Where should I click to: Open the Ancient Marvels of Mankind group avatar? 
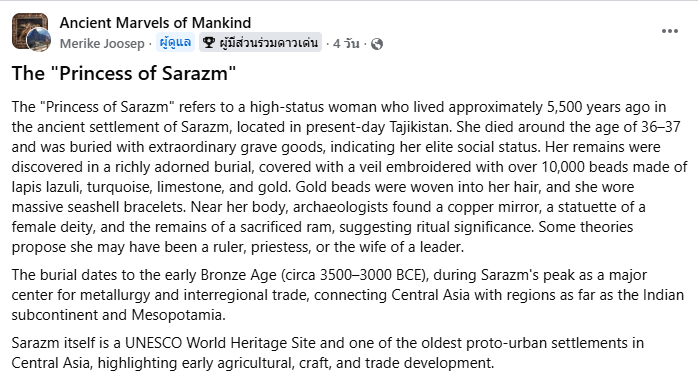[x=30, y=30]
